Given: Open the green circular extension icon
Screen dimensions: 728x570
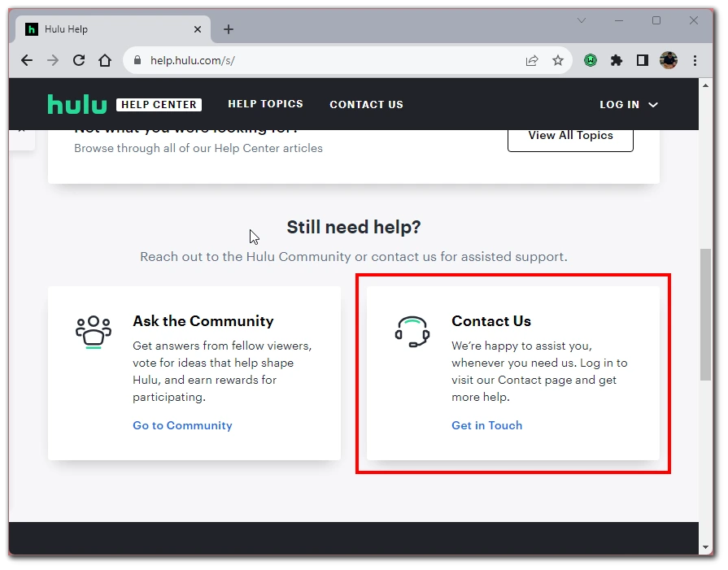Looking at the screenshot, I should click(591, 60).
